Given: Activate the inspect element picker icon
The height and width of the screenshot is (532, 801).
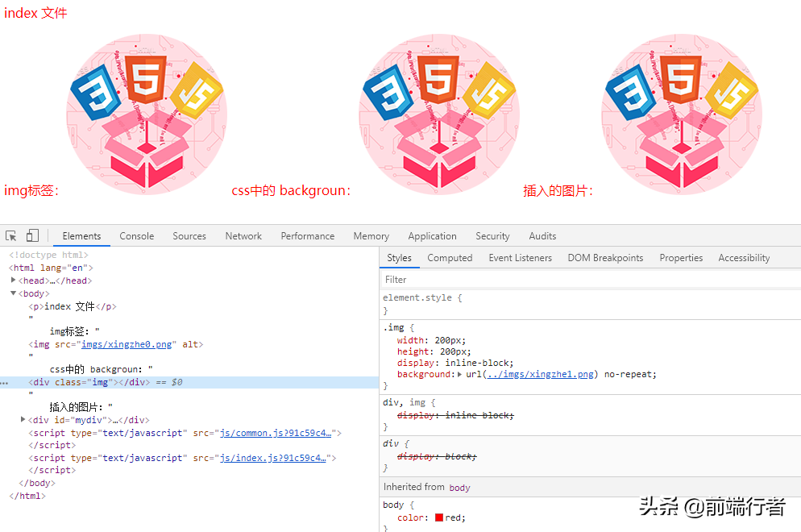Looking at the screenshot, I should tap(11, 235).
